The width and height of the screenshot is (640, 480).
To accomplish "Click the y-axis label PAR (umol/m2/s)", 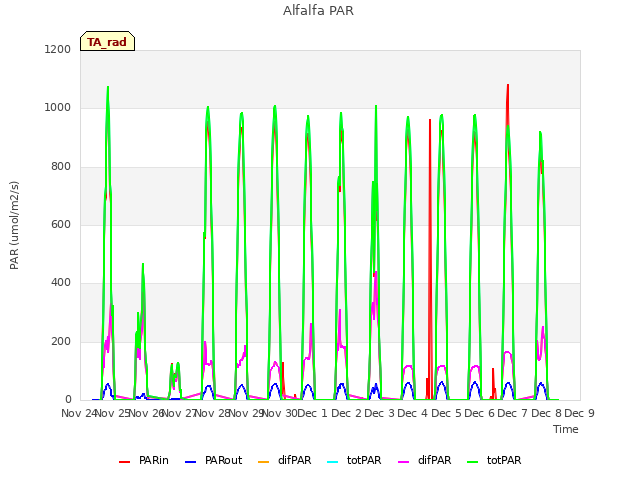I will pos(14,225).
